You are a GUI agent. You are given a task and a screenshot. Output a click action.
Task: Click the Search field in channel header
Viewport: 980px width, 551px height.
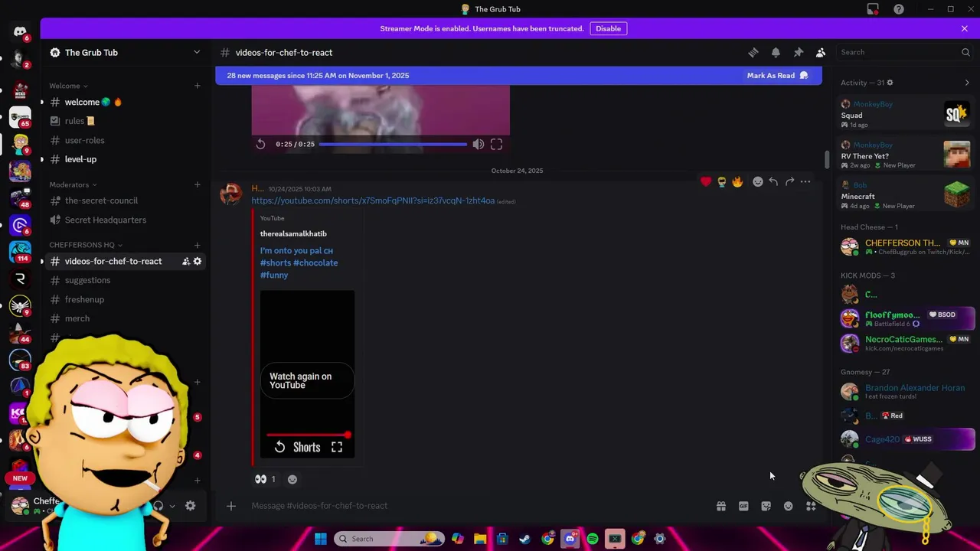pyautogui.click(x=905, y=52)
